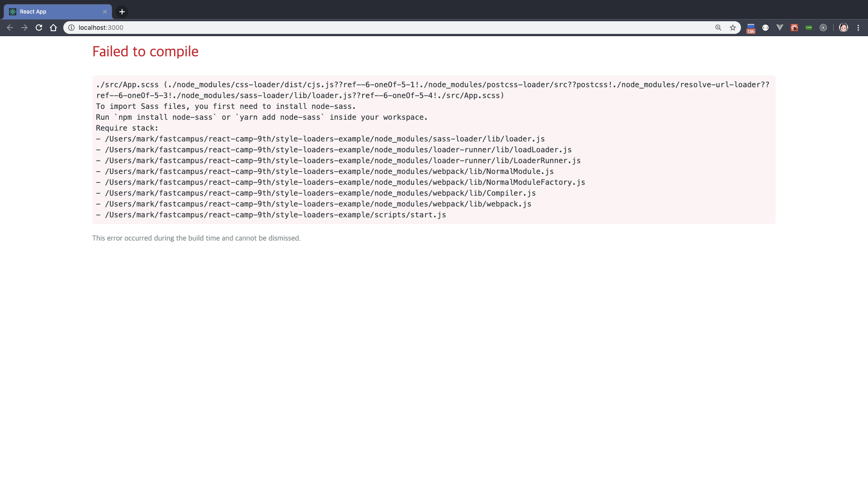Open Chrome's three-dot menu
The image size is (868, 488).
[x=858, y=28]
